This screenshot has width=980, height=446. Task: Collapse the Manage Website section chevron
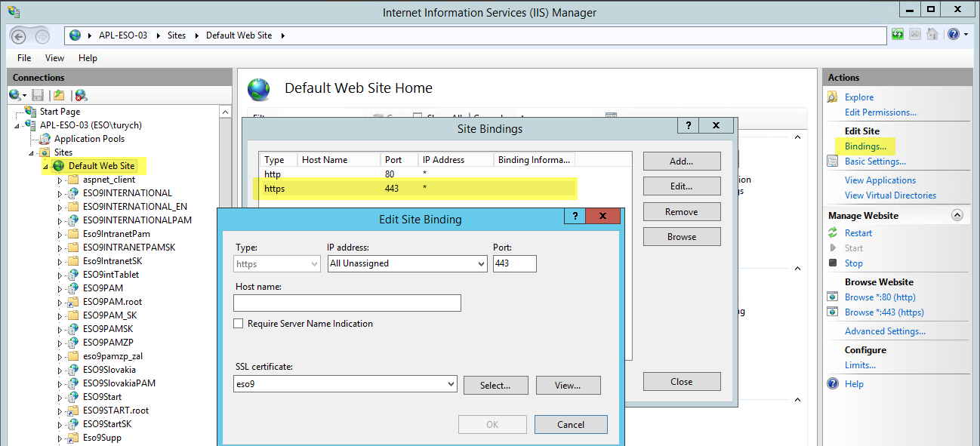[957, 216]
